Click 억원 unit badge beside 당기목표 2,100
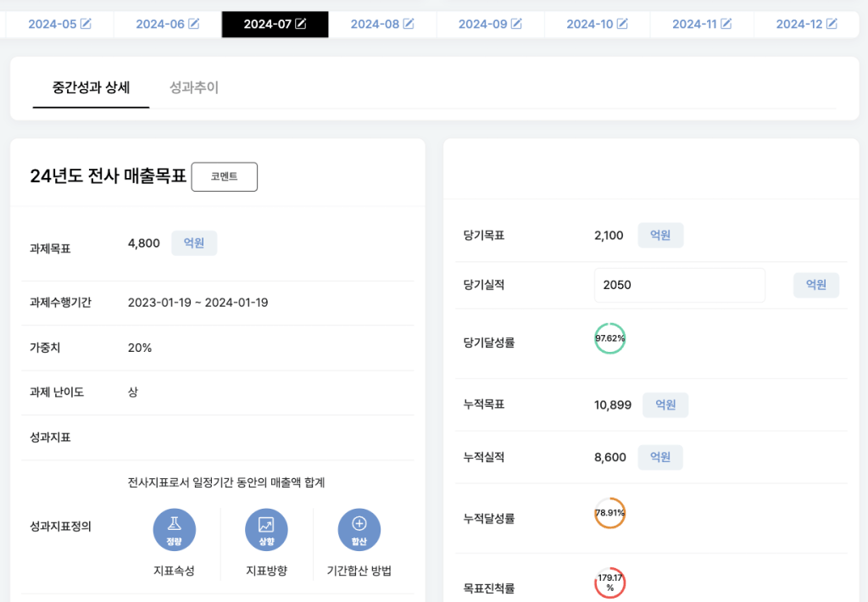Image resolution: width=868 pixels, height=602 pixels. click(x=660, y=236)
